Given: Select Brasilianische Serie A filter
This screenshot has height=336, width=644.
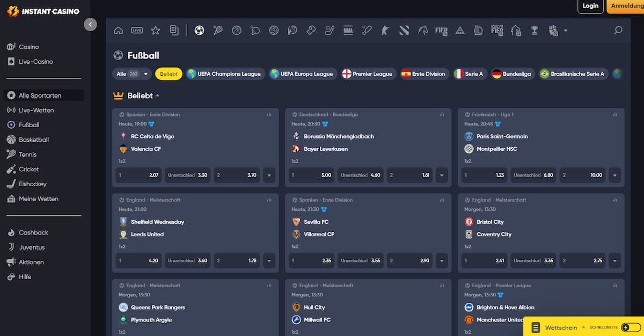Looking at the screenshot, I should point(573,74).
